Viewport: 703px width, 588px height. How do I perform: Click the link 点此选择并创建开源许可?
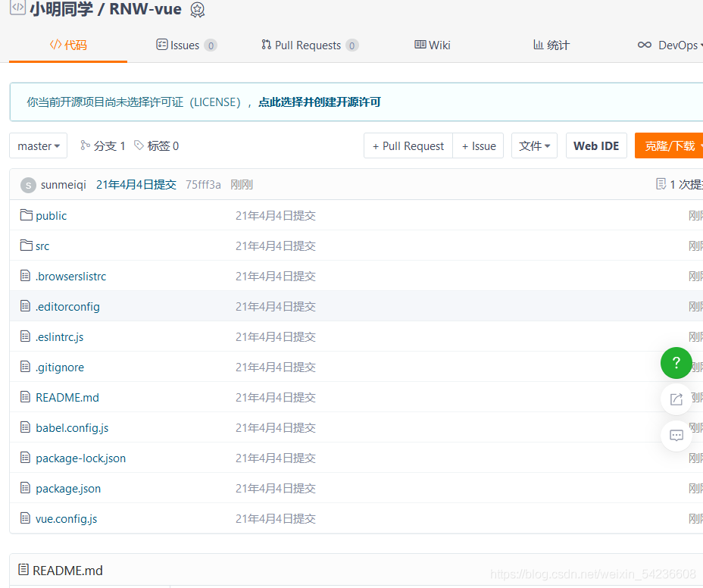coord(319,102)
